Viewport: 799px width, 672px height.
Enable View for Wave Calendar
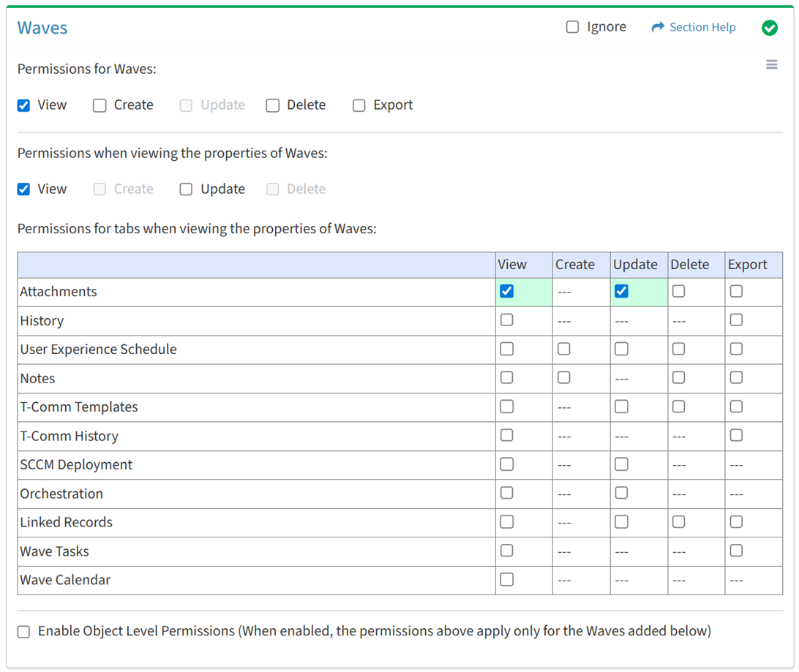click(506, 580)
